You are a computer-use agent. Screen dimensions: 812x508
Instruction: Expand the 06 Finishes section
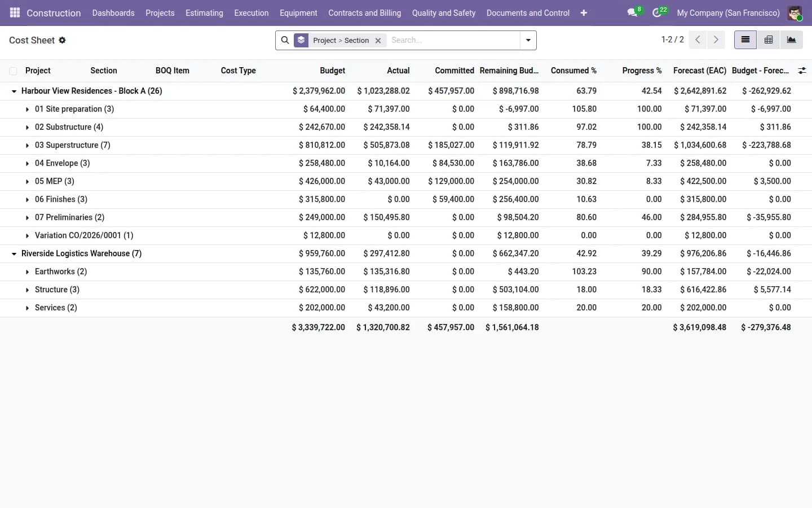27,199
